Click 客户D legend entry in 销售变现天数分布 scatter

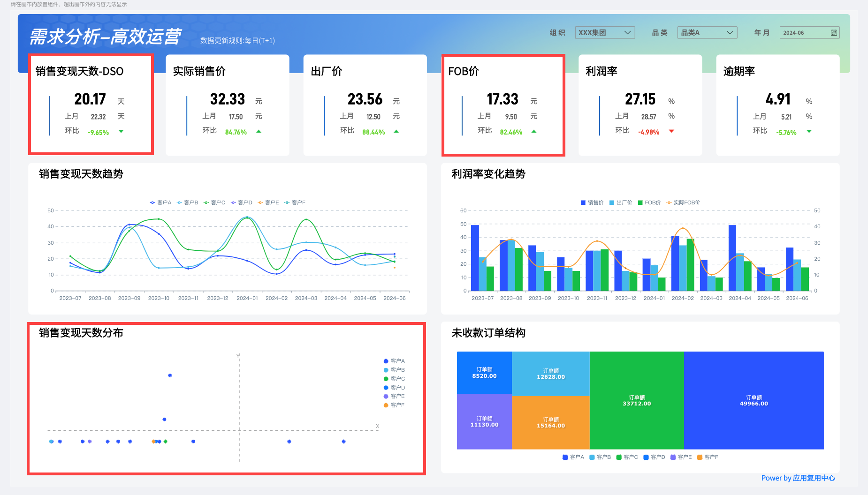(x=394, y=388)
